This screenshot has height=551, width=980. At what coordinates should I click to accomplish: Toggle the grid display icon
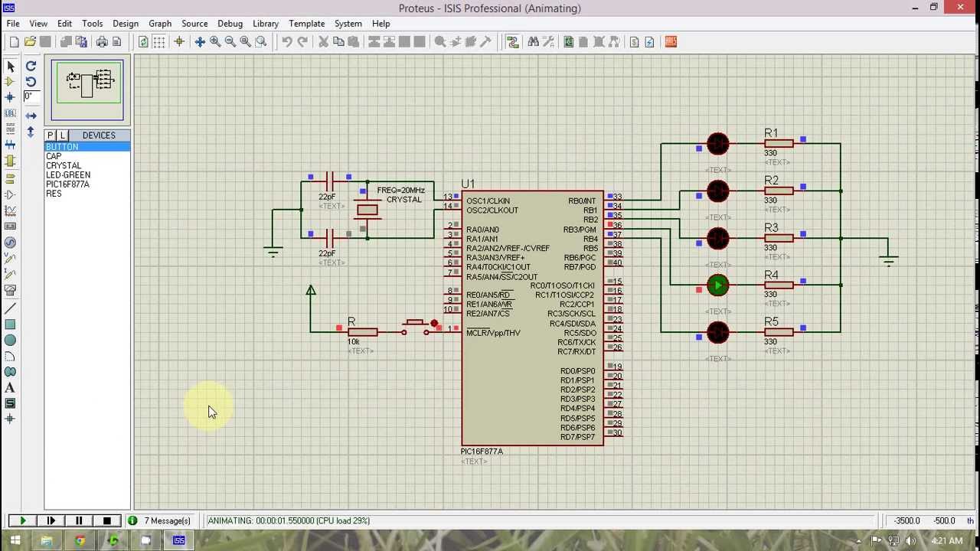158,42
